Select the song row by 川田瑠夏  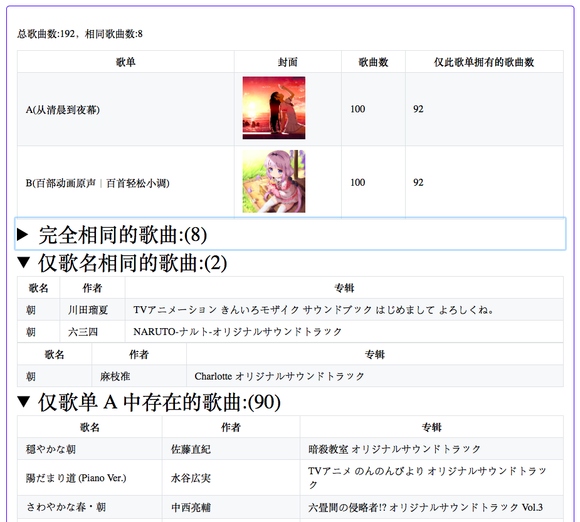coord(290,310)
